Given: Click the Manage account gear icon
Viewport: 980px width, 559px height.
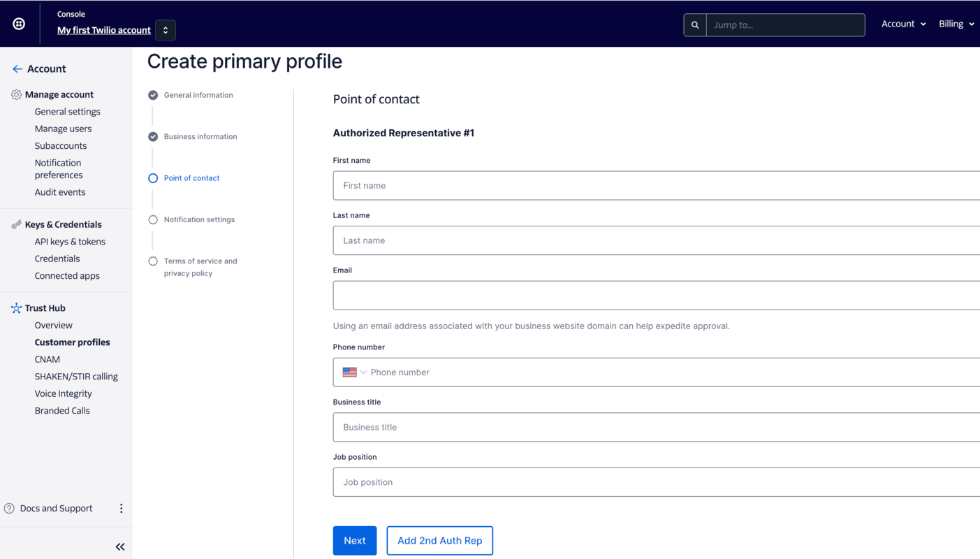Looking at the screenshot, I should coord(15,94).
